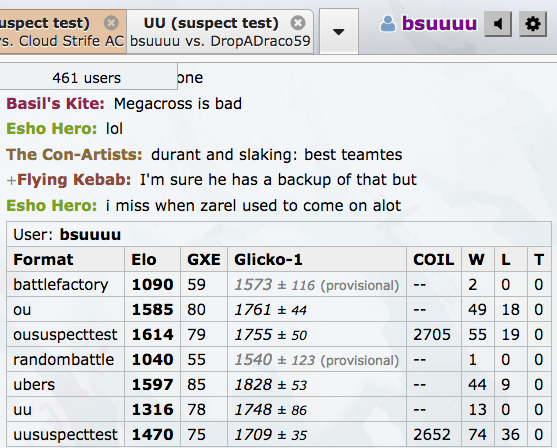The height and width of the screenshot is (448, 557).
Task: Close the UU suspect test battle tab
Action: click(x=298, y=23)
